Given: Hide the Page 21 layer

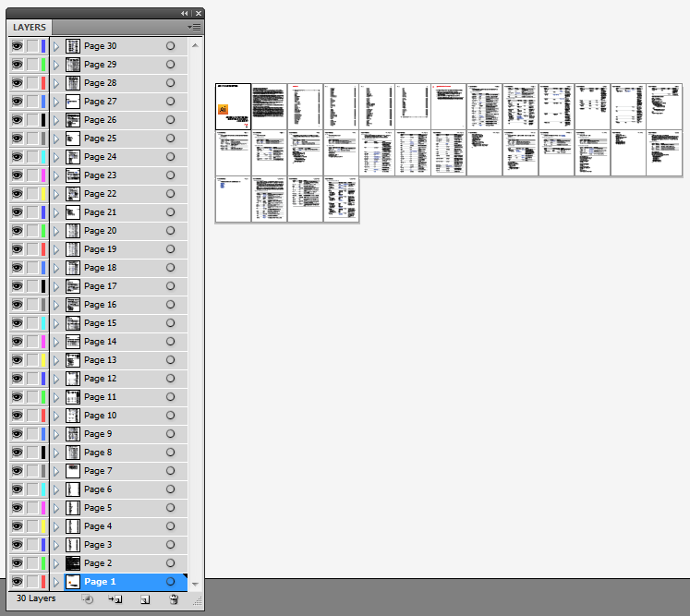Looking at the screenshot, I should [18, 212].
